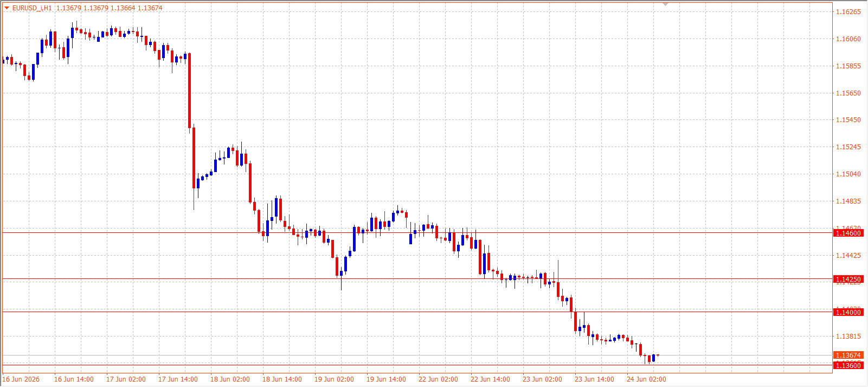Click the 1.15855 price scale value
The width and height of the screenshot is (868, 387).
[x=848, y=66]
